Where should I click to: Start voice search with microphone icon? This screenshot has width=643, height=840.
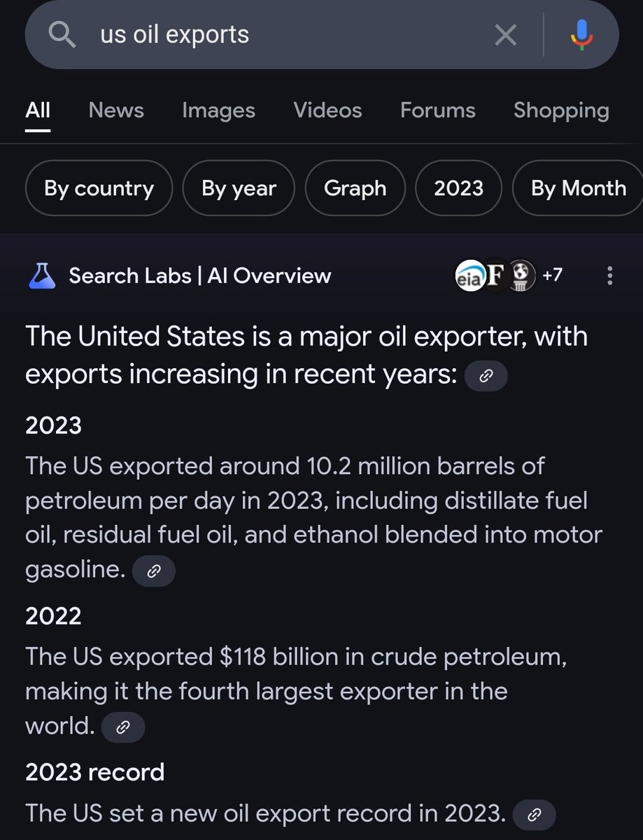(x=581, y=34)
